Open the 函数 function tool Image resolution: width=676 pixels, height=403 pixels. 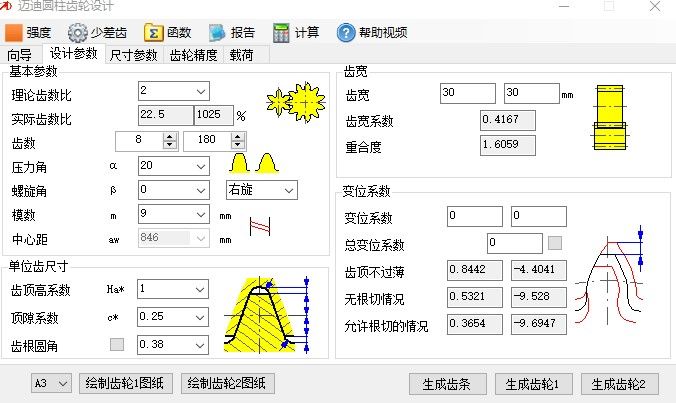[x=167, y=32]
